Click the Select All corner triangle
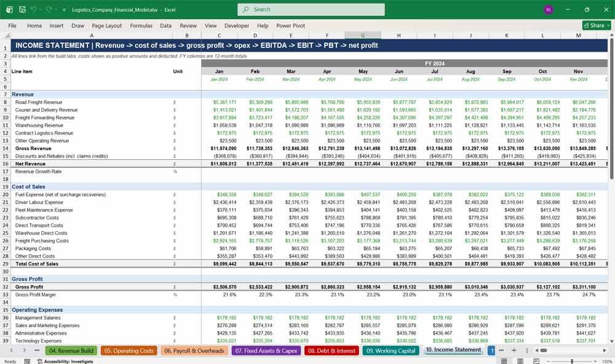615x364 pixels. click(6, 35)
